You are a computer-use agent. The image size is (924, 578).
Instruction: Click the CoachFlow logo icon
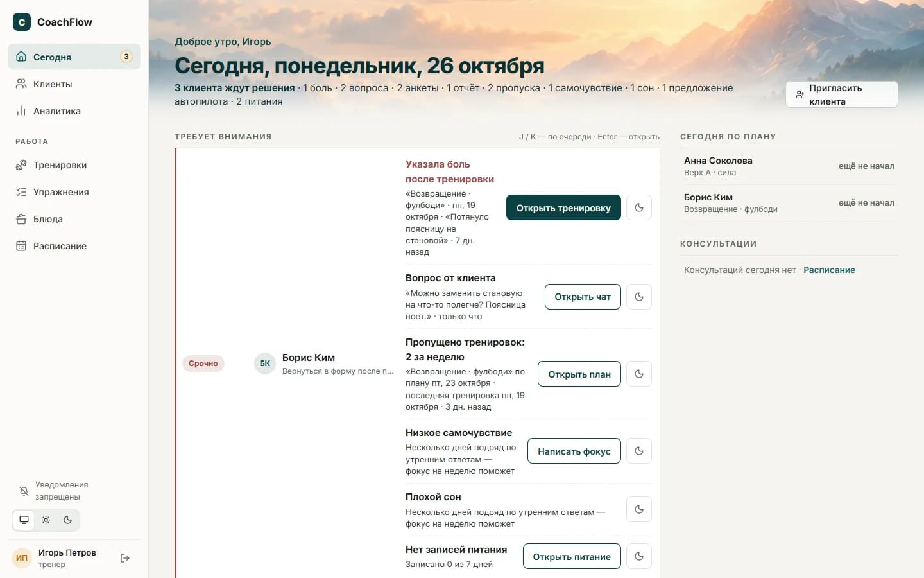click(22, 22)
